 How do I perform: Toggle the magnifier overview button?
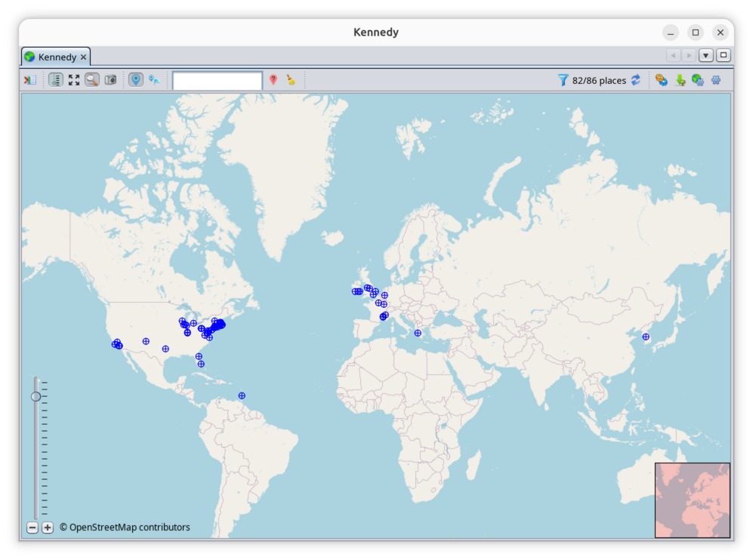pyautogui.click(x=92, y=80)
